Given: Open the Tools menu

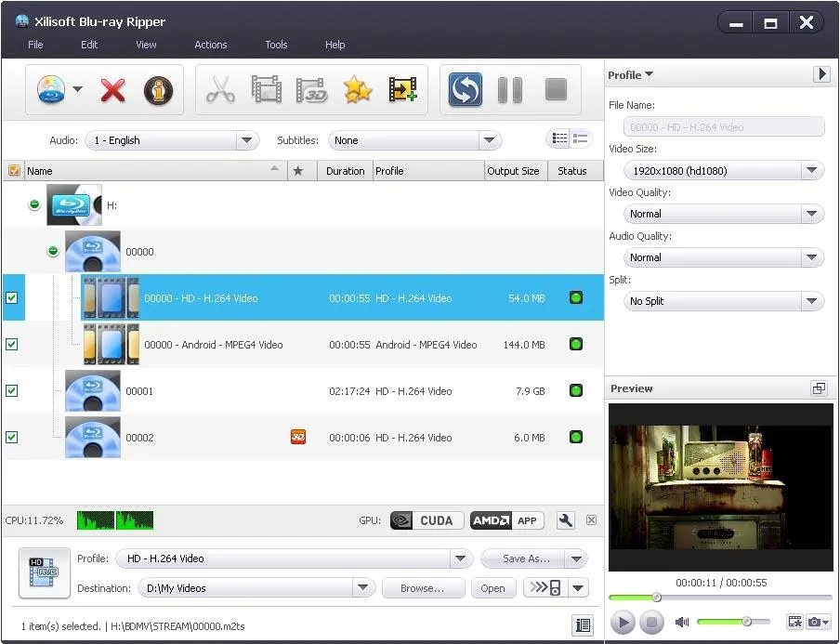Looking at the screenshot, I should click(275, 45).
